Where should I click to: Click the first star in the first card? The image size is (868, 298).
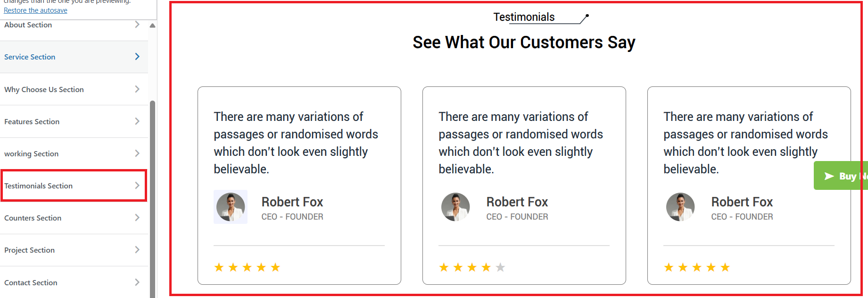219,268
